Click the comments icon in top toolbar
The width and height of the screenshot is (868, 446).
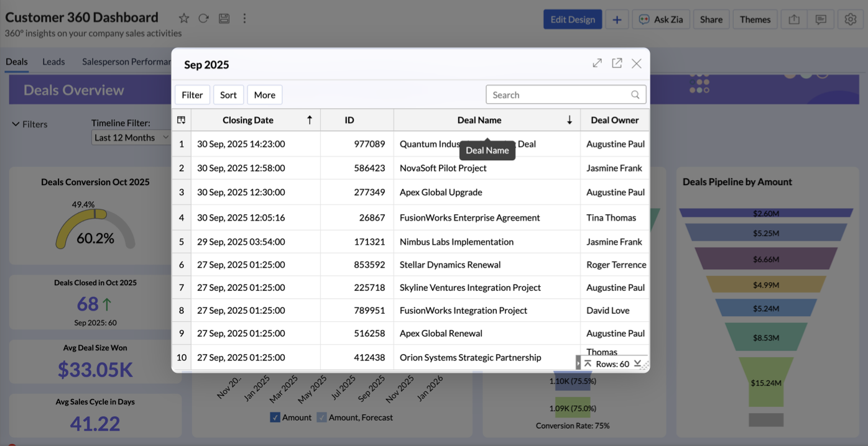click(x=821, y=19)
